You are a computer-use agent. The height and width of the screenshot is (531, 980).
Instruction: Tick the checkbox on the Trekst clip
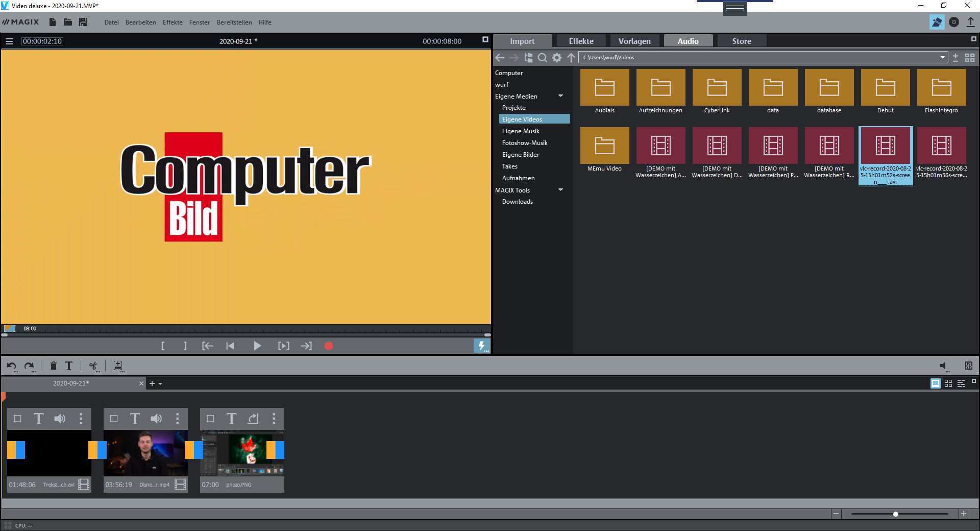point(17,419)
